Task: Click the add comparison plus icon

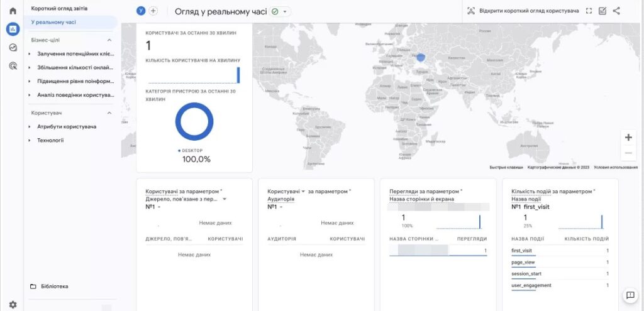Action: [x=153, y=11]
